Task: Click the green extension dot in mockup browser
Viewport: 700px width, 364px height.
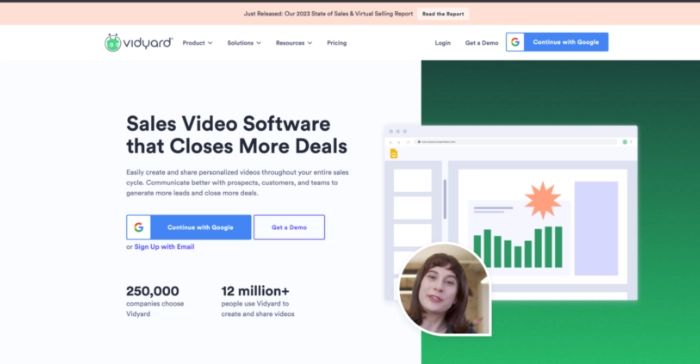Action: coord(625,142)
